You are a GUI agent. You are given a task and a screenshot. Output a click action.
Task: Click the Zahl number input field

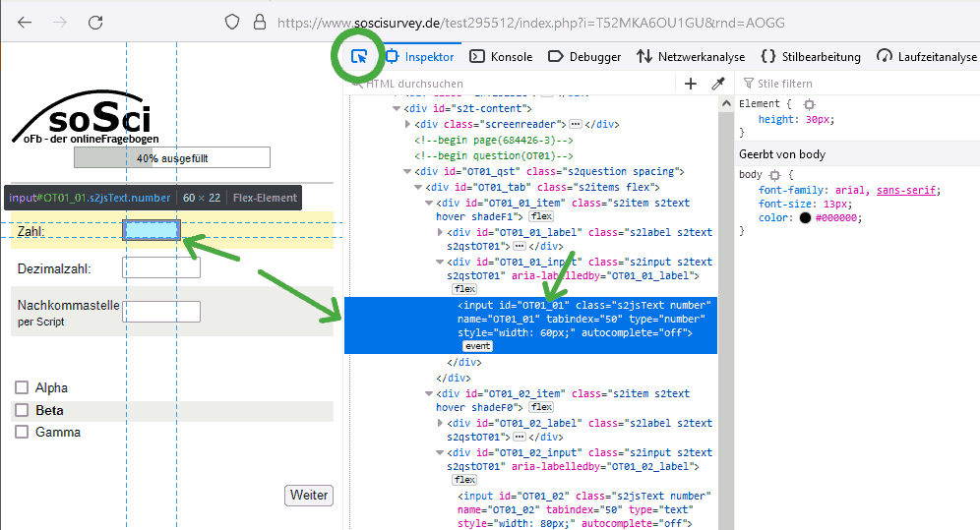click(152, 230)
